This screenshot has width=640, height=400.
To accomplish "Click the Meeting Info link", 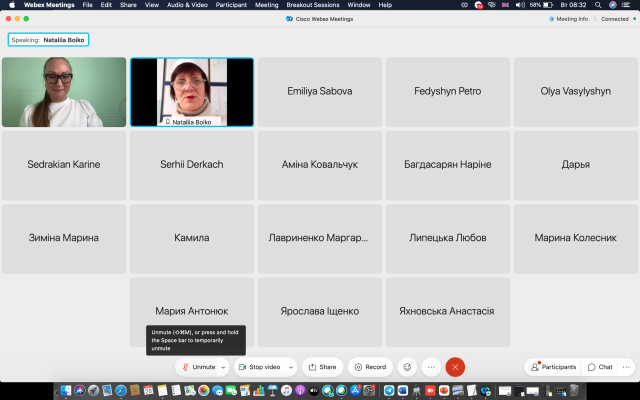I will click(569, 19).
